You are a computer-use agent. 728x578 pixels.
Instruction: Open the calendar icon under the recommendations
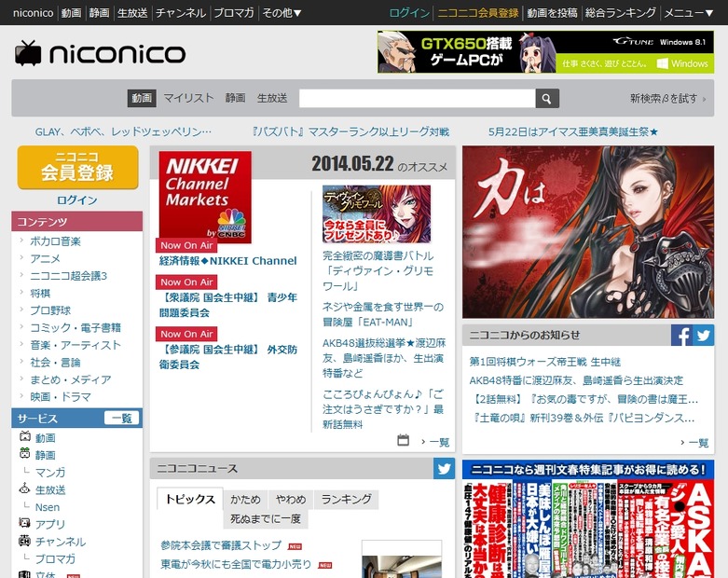[x=403, y=440]
